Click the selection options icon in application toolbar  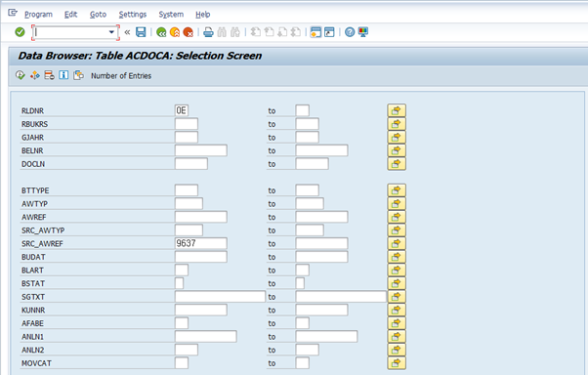[35, 75]
